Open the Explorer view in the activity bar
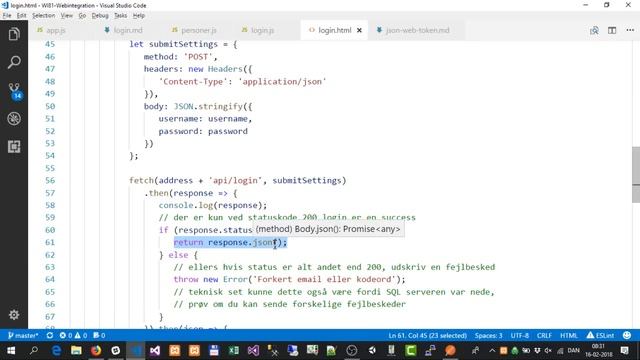This screenshot has height=360, width=640. coord(14,34)
